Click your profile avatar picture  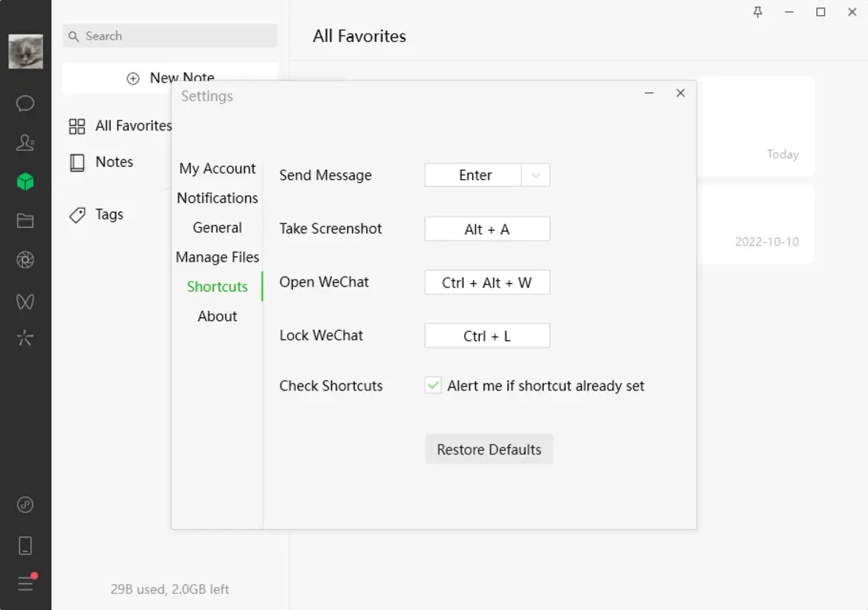[x=25, y=50]
